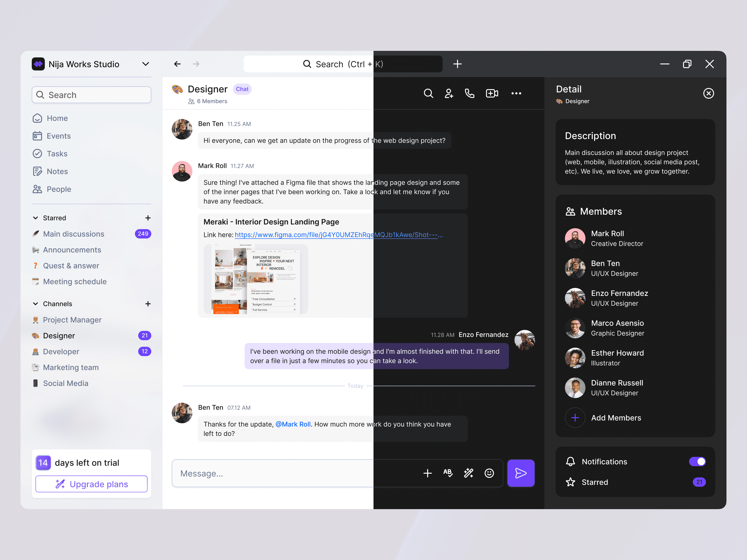
Task: Start a video call in Designer chat
Action: point(492,94)
